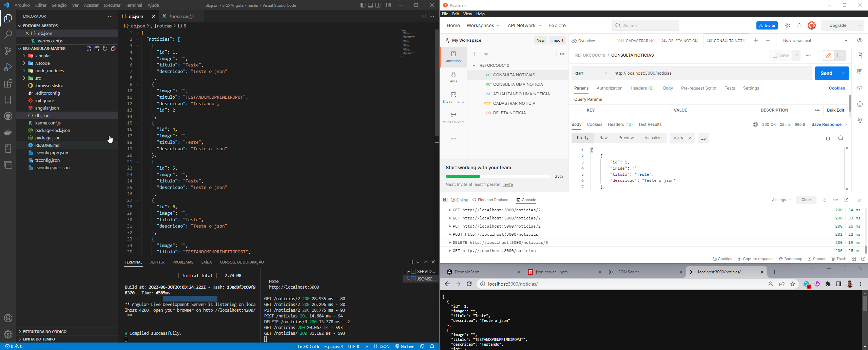Open the GET method dropdown
868x350 pixels.
point(590,73)
